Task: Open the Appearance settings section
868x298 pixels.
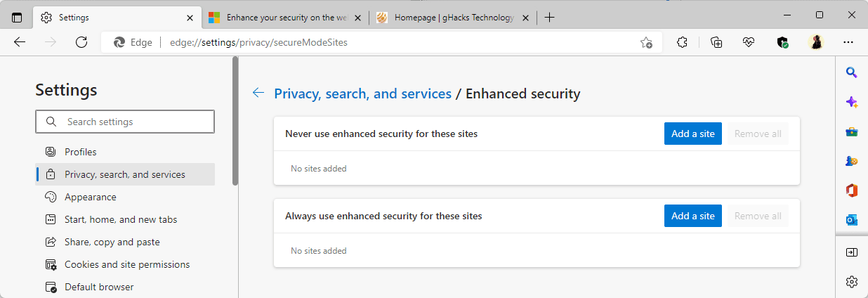Action: [90, 197]
